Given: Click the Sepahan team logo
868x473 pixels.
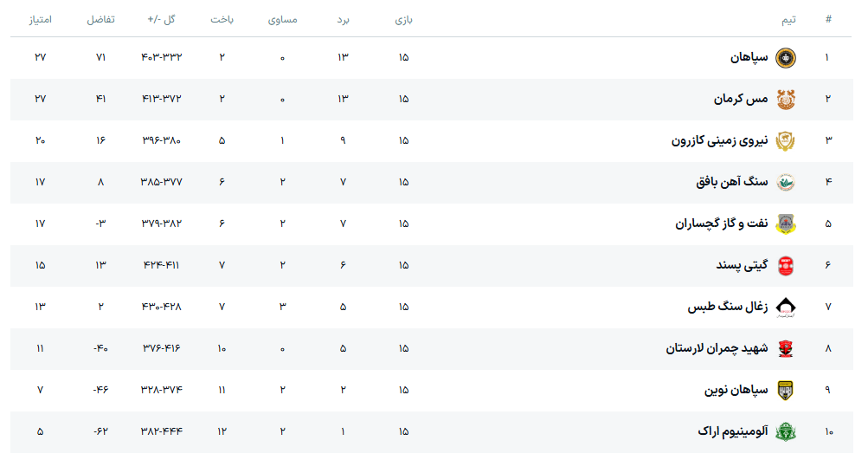Looking at the screenshot, I should coord(785,58).
